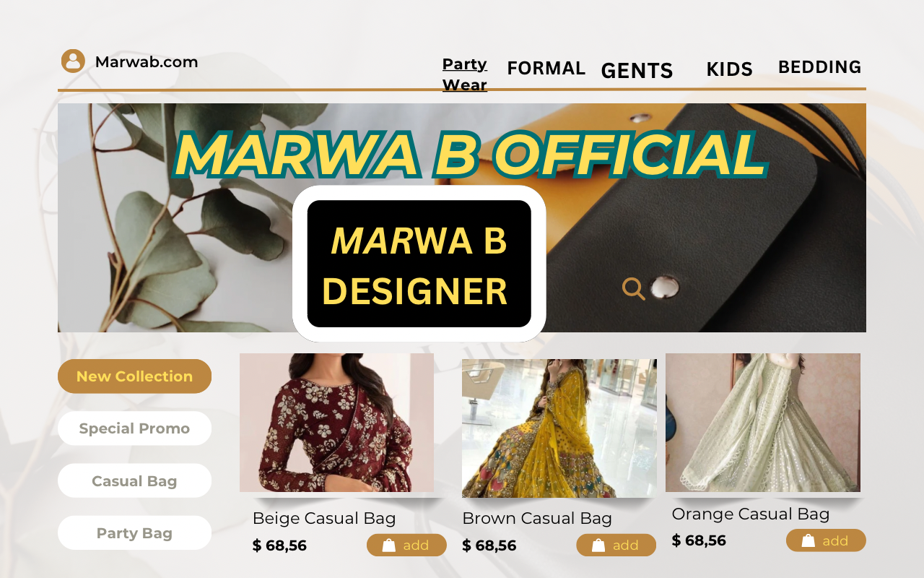Open the maroon floral dress thumbnail
The width and height of the screenshot is (924, 578).
coord(336,423)
